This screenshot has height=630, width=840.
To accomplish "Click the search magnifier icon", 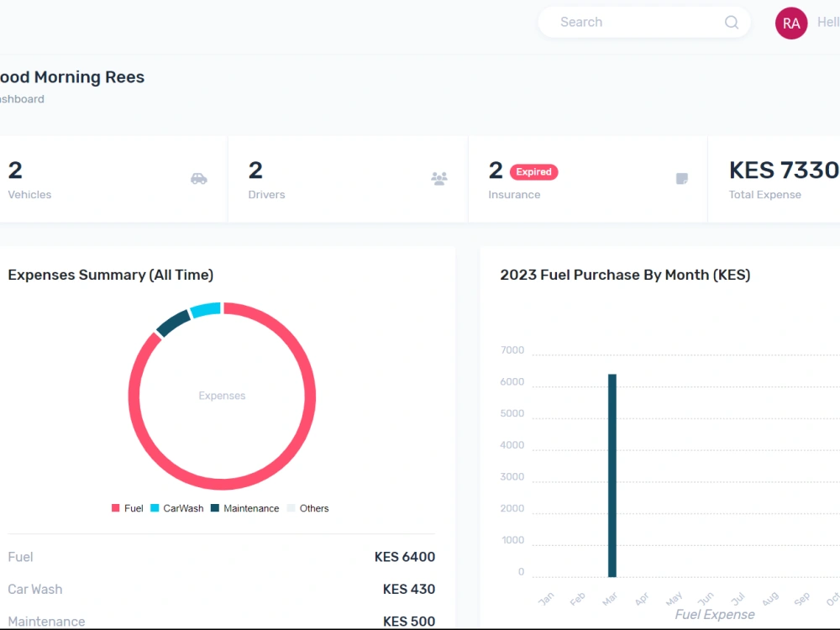I will coord(732,22).
